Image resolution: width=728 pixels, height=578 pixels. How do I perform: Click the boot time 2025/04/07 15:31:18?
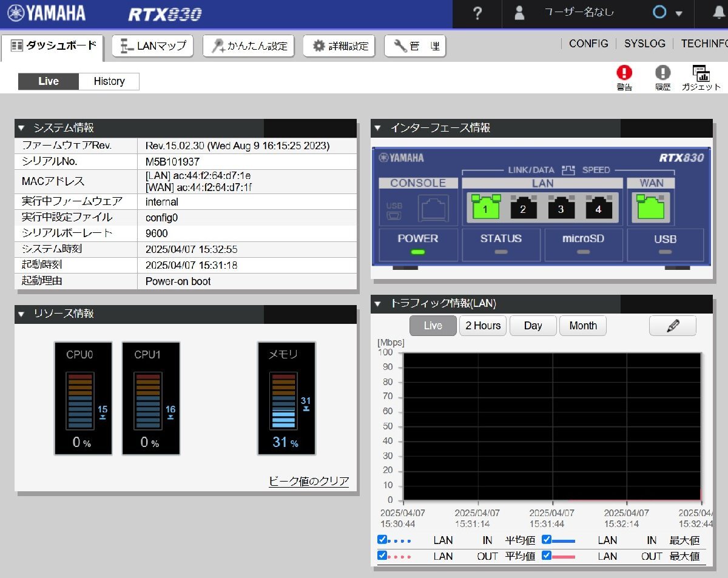click(191, 265)
